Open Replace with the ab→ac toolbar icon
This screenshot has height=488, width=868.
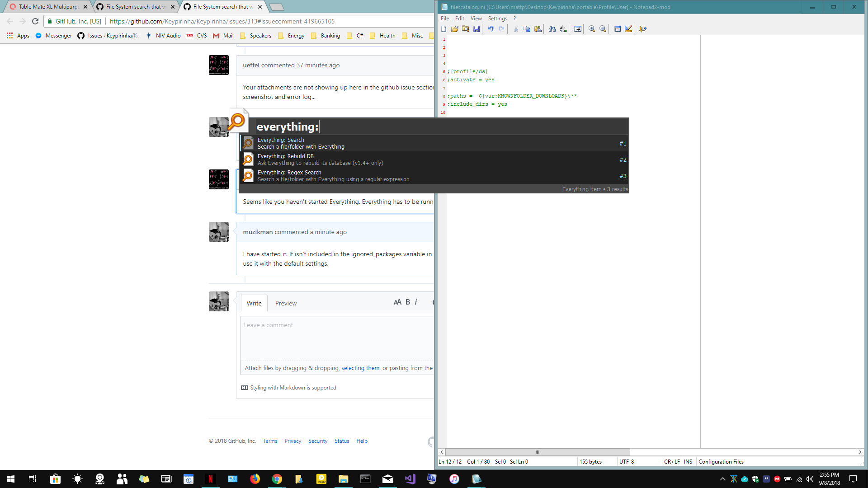click(x=563, y=29)
